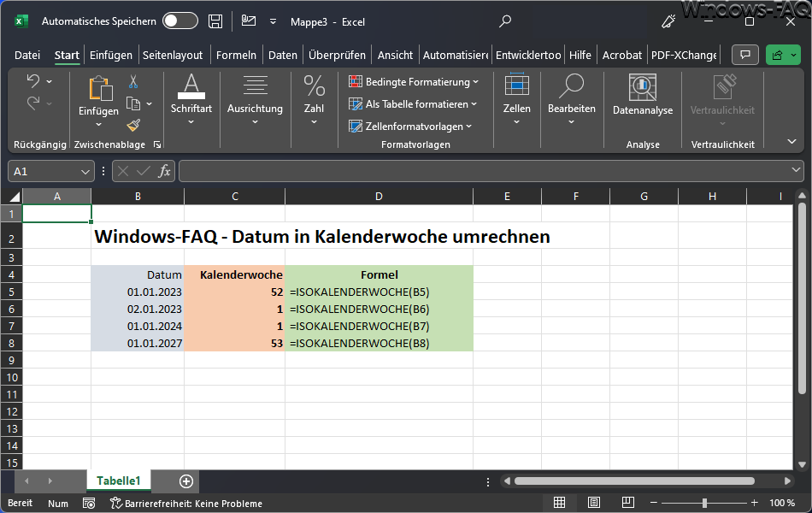The height and width of the screenshot is (513, 812).
Task: Click the Kalenderwoche header cell
Action: coord(234,274)
